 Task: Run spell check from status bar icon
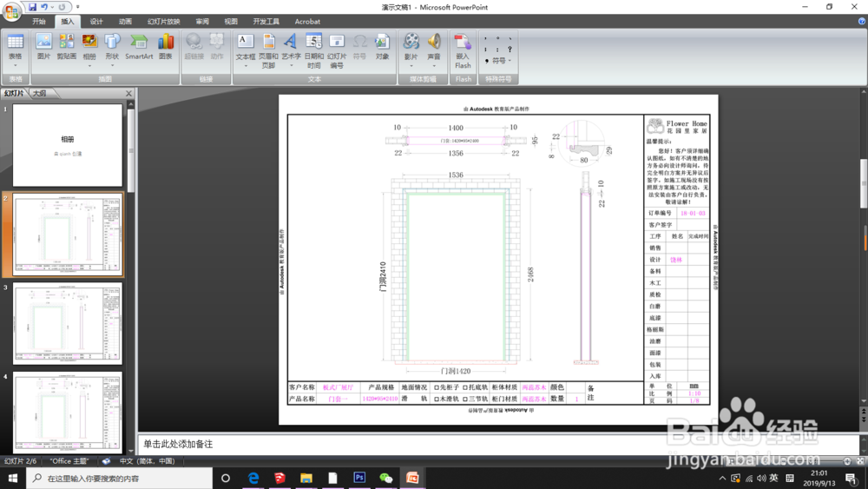(106, 460)
